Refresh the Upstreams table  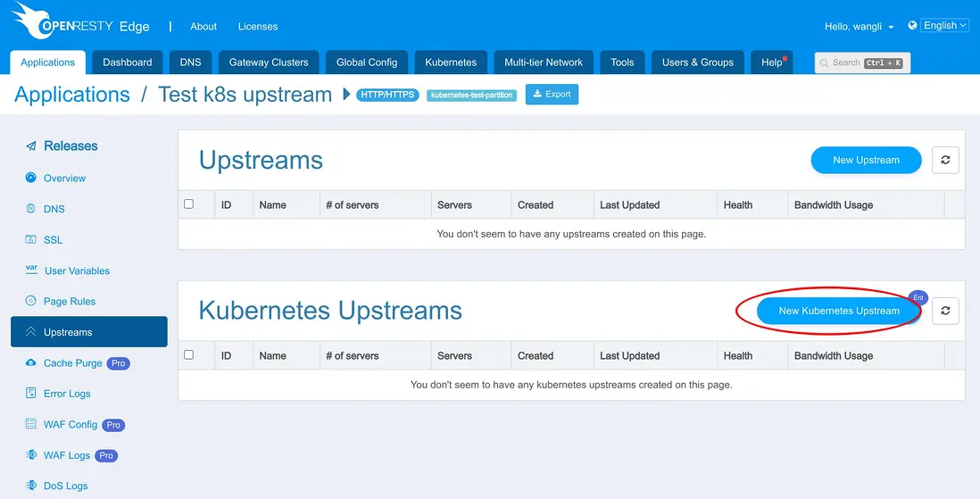click(x=945, y=160)
